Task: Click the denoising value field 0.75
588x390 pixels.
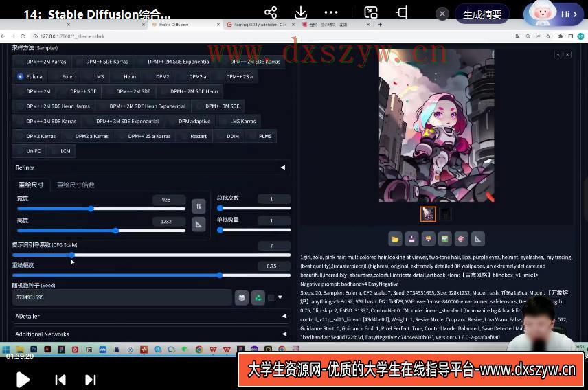Action: [274, 266]
